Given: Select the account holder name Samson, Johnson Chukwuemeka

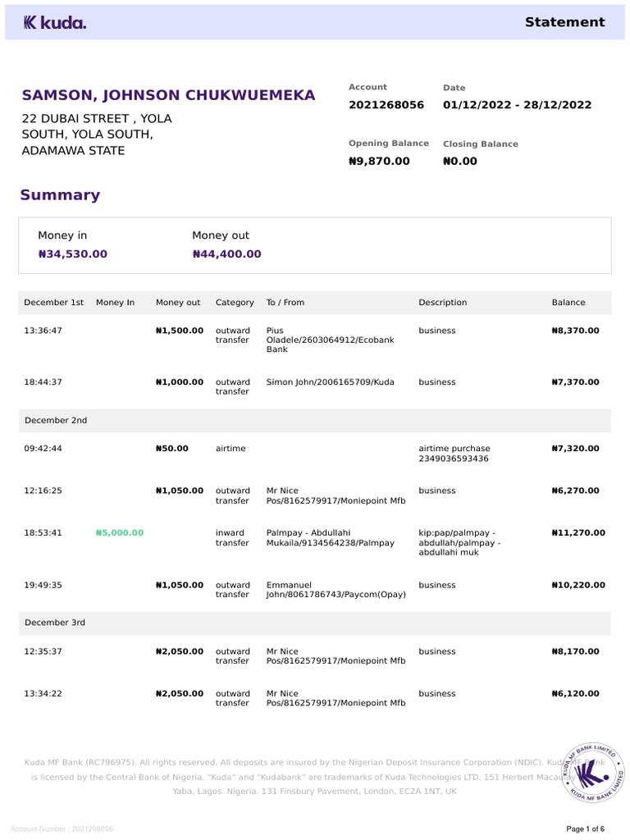Looking at the screenshot, I should [x=168, y=95].
